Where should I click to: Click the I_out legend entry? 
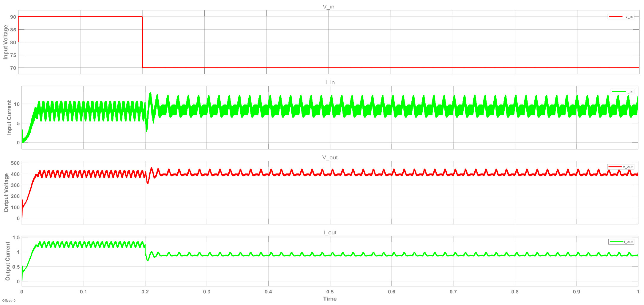[x=621, y=242]
